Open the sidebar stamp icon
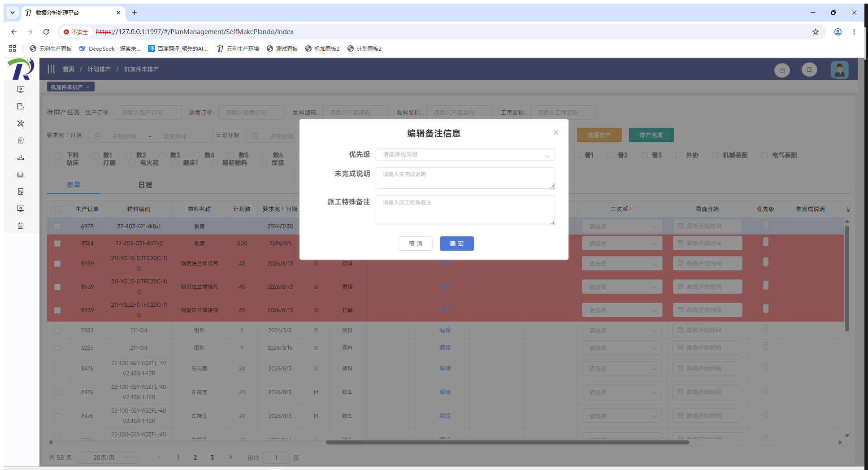Image resolution: width=868 pixels, height=470 pixels. (21, 157)
